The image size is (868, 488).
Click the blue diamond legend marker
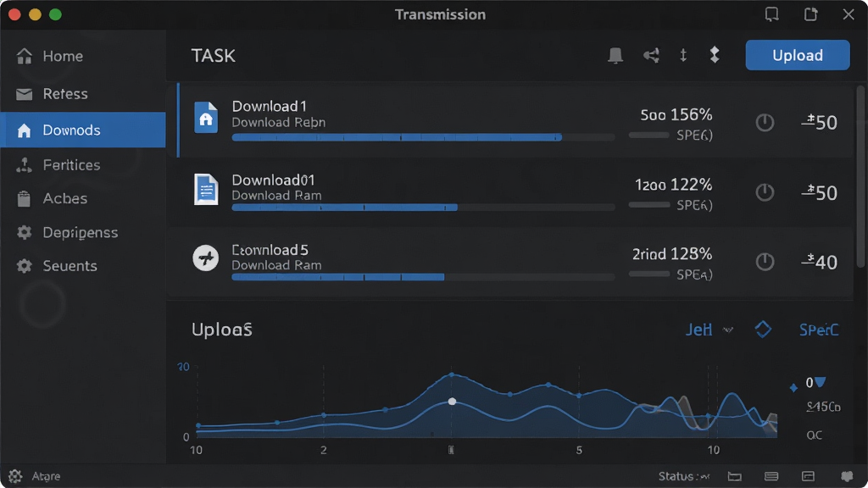pos(793,388)
